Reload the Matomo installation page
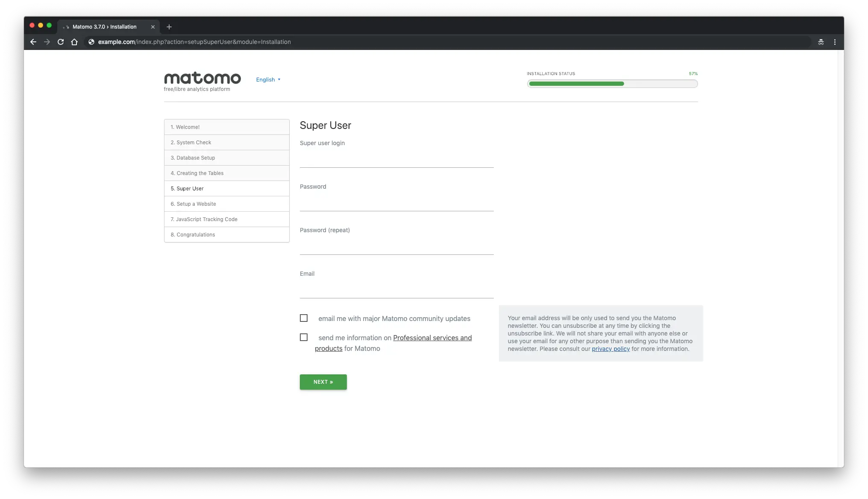This screenshot has width=868, height=499. coord(61,42)
